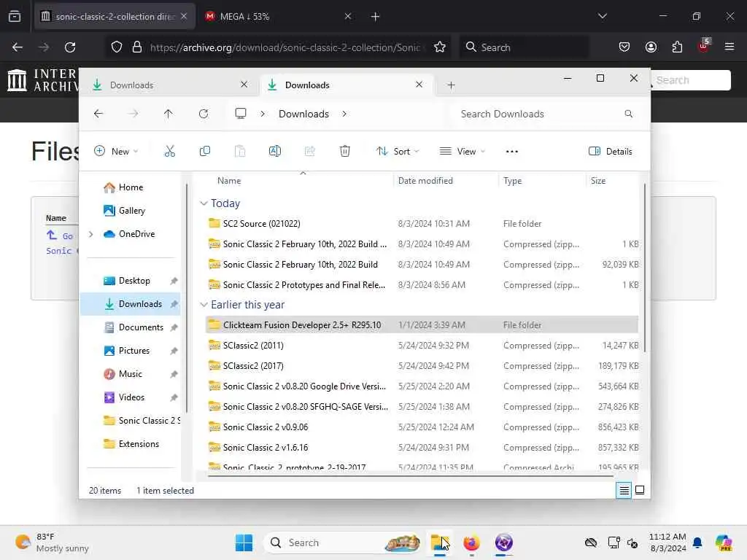Screen dimensions: 747x560
Task: Click the site security shield icon
Action: click(117, 47)
